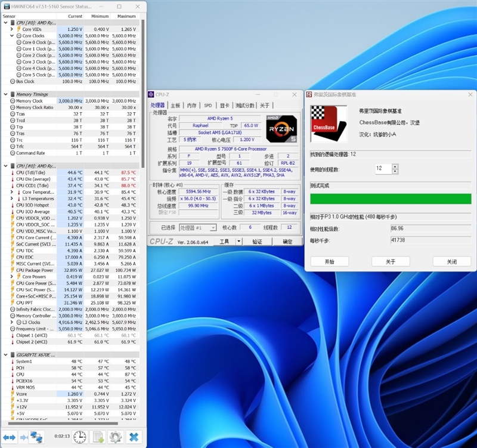Viewport: 477px width, 448px height.
Task: Click the Maximum column header in HWiNFO
Action: (126, 16)
